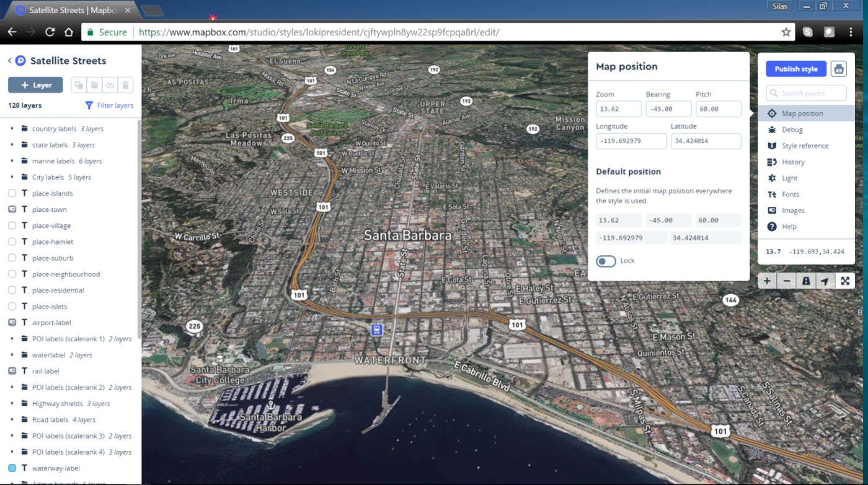This screenshot has height=485, width=868.
Task: Open the Silas profile button
Action: click(779, 6)
